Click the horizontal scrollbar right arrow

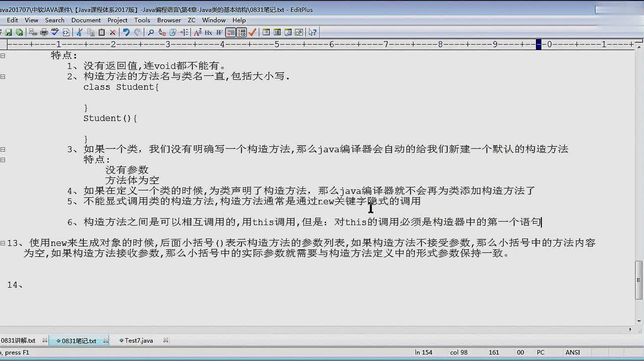[x=631, y=329]
